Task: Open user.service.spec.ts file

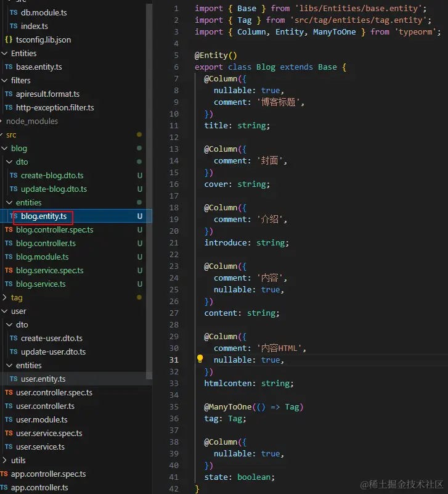Action: 49,433
